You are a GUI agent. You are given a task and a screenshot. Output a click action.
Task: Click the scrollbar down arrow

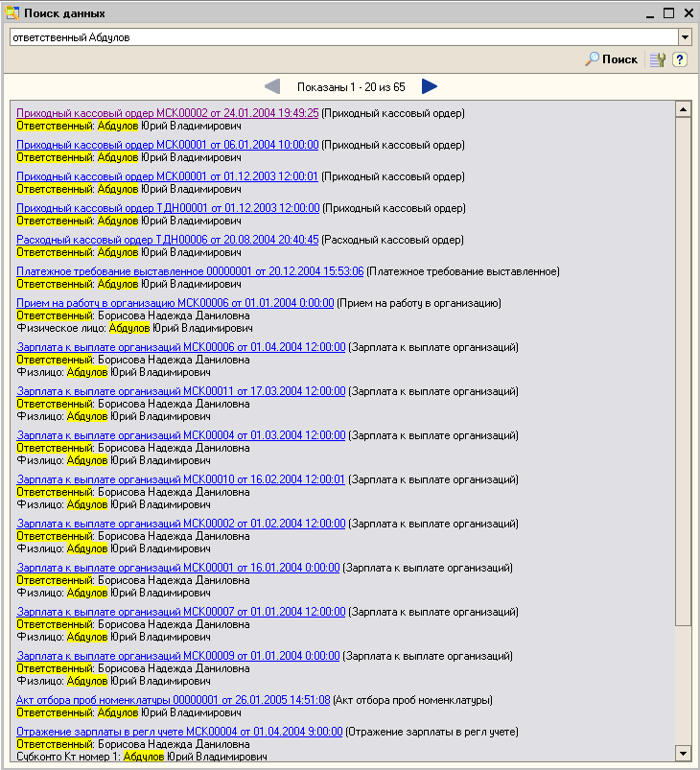(x=684, y=754)
